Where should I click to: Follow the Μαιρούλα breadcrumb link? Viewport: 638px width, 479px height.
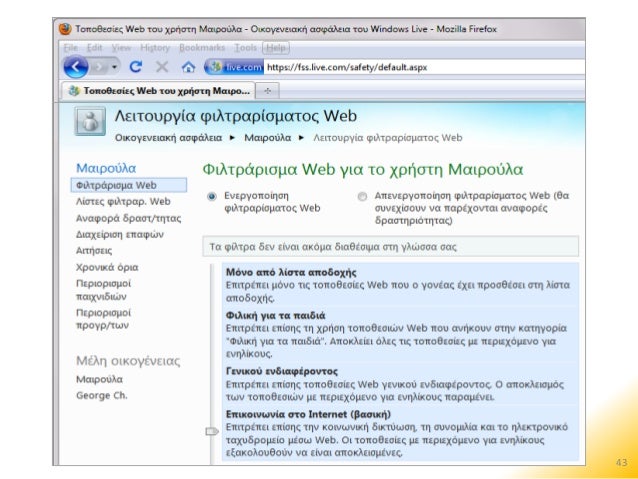tap(267, 138)
